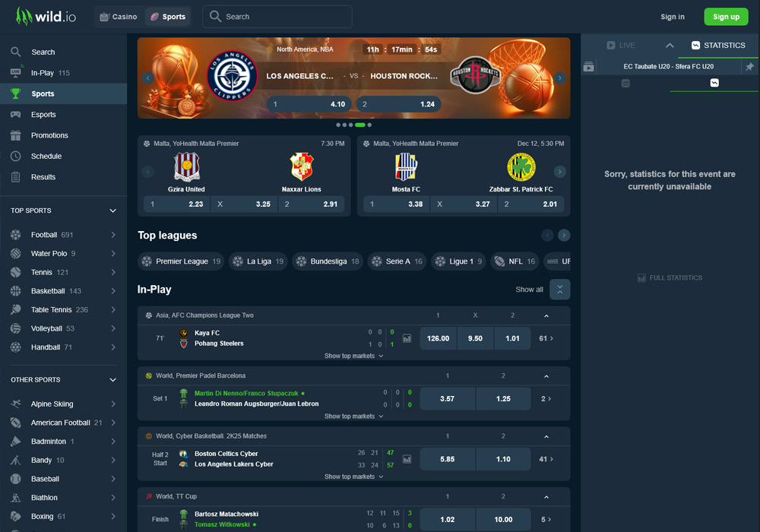The image size is (760, 532).
Task: Expand Show top markets under padel match
Action: [x=354, y=416]
